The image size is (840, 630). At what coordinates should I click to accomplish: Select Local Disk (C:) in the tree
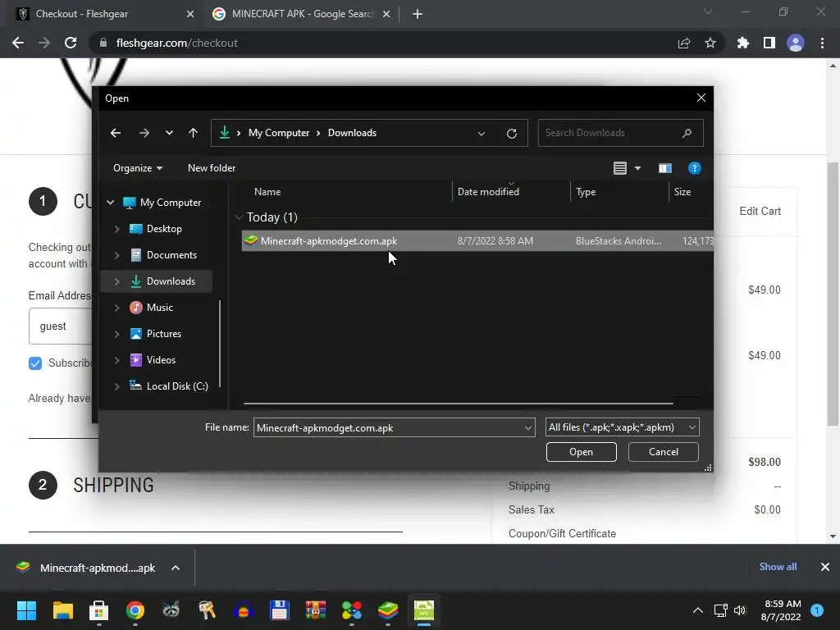(177, 386)
